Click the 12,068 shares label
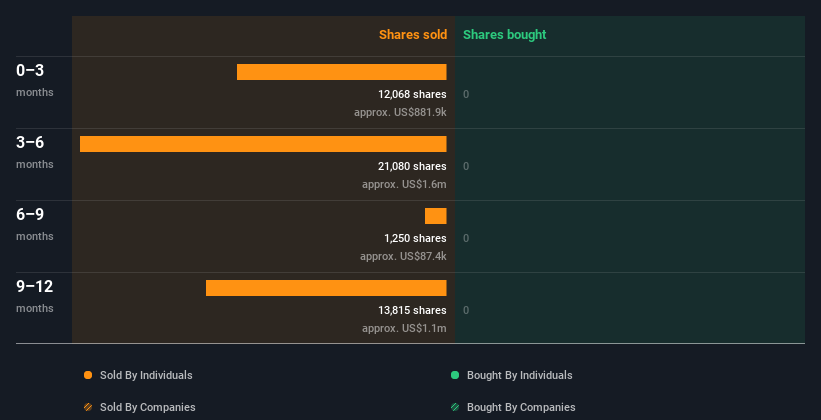821x420 pixels. click(x=413, y=94)
